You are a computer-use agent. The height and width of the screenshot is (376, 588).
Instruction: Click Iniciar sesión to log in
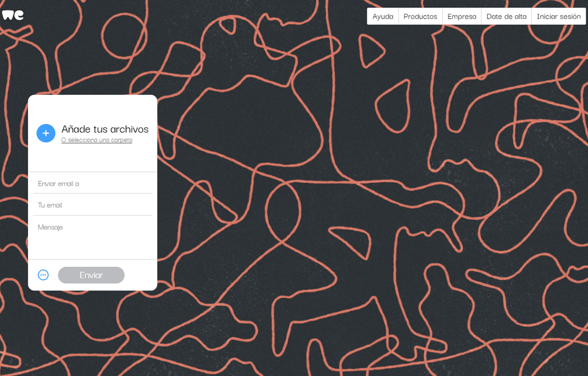click(x=558, y=16)
